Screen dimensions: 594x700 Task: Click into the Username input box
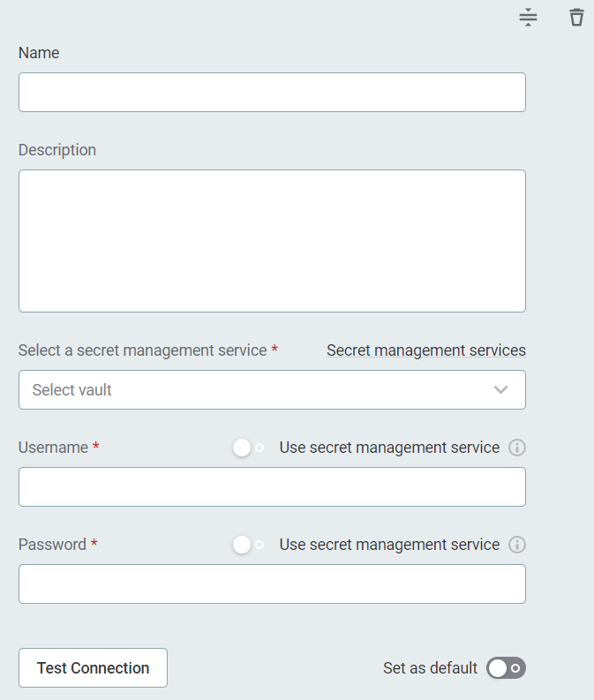(x=272, y=487)
